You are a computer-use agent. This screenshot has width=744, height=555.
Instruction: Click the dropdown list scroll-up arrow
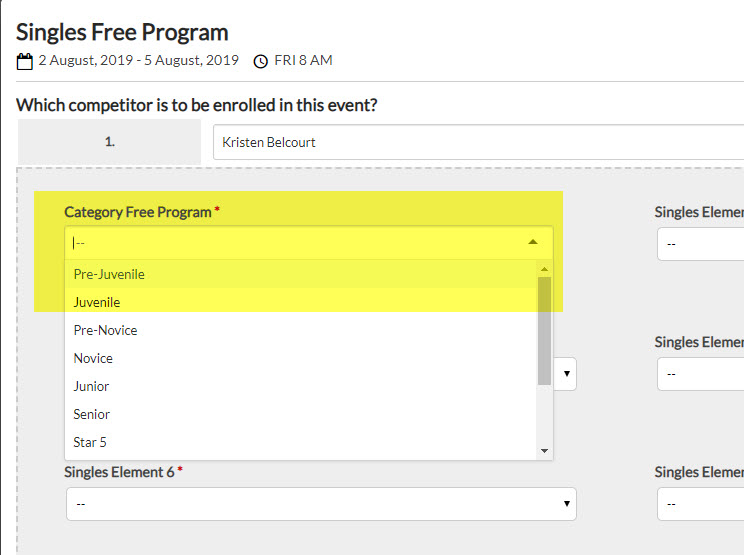(x=544, y=269)
